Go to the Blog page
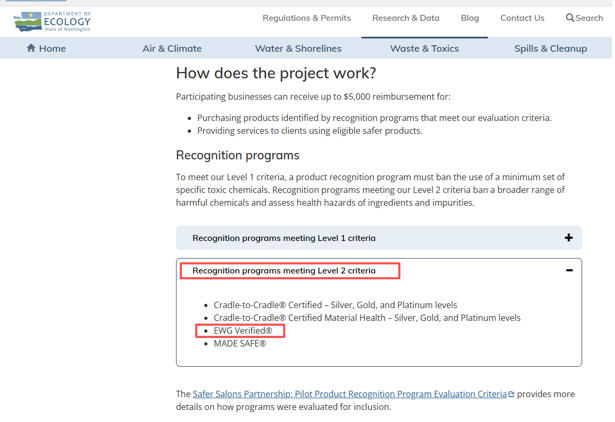The width and height of the screenshot is (615, 422). (470, 18)
